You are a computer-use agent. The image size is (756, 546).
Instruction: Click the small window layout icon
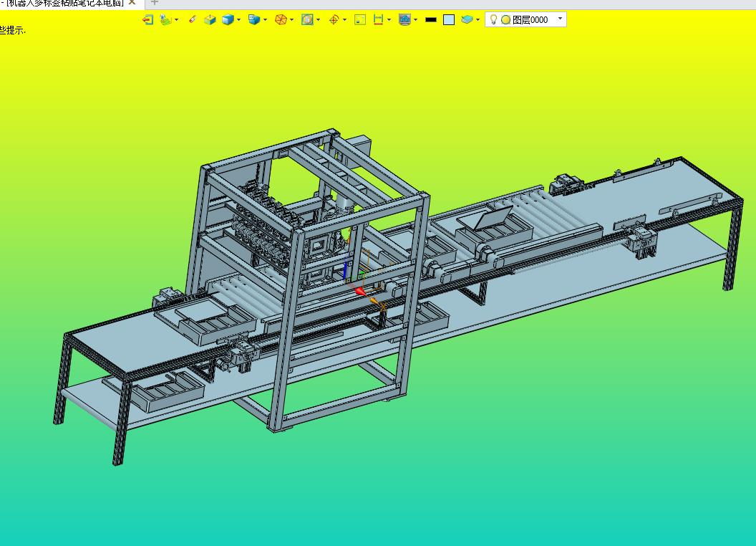click(360, 20)
